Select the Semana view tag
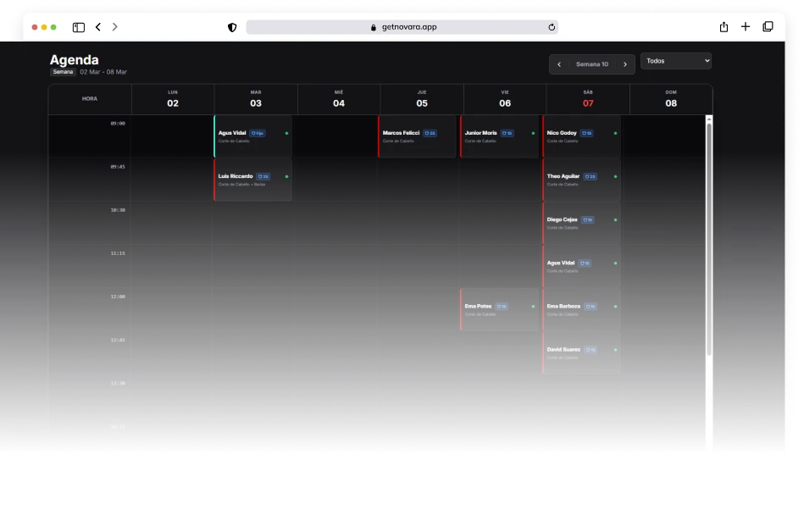 [x=63, y=72]
